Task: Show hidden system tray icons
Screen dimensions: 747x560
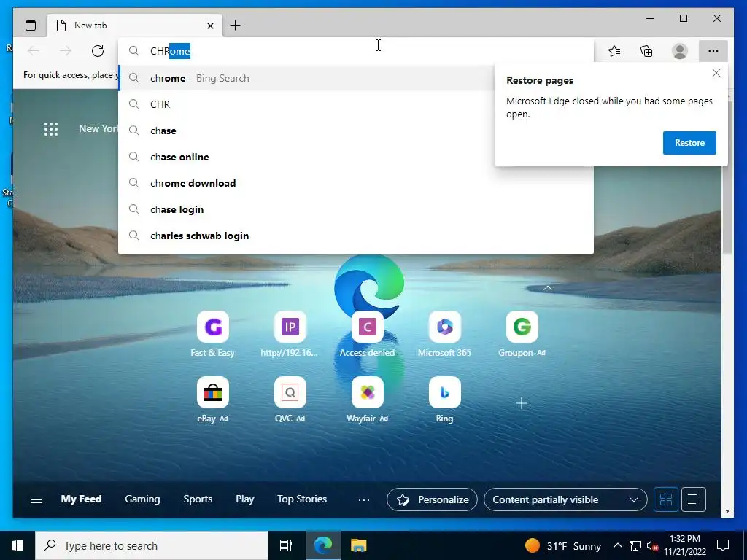Action: pos(617,545)
